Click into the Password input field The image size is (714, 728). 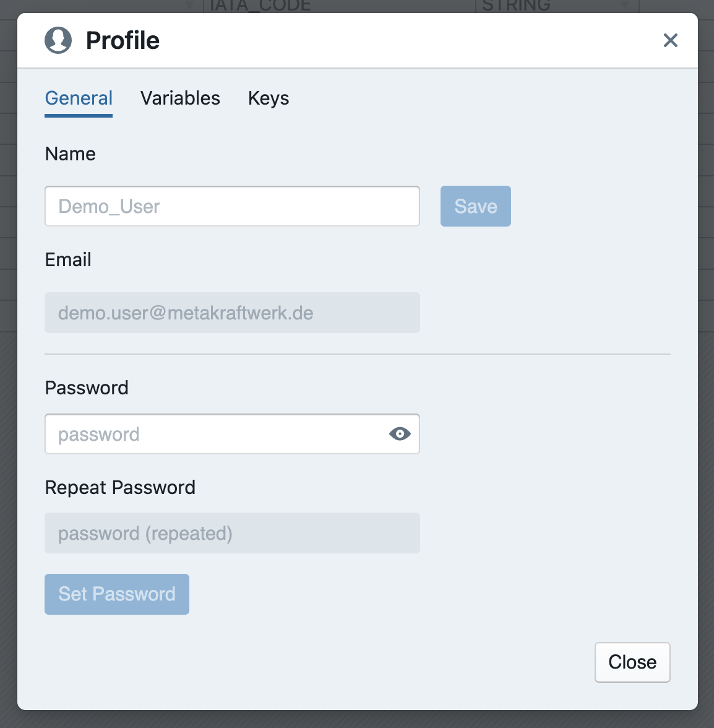pyautogui.click(x=213, y=434)
